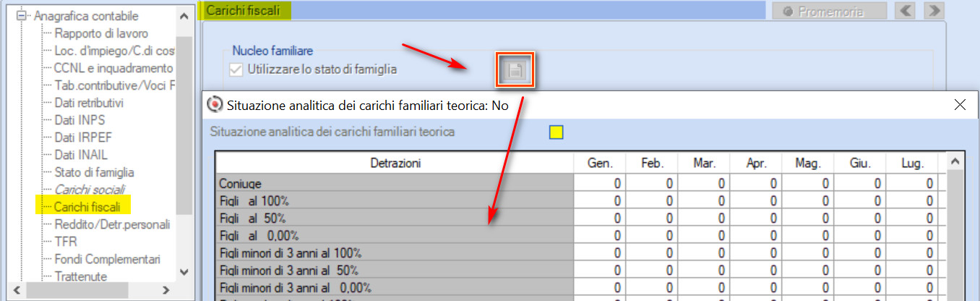The width and height of the screenshot is (980, 301).
Task: Collapse the Anagrafica contabile tree node
Action: click(x=20, y=15)
